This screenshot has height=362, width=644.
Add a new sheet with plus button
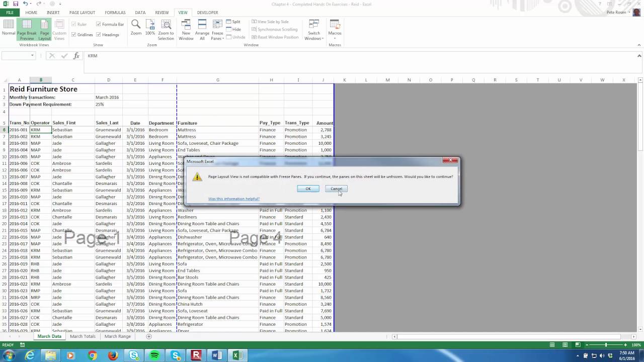(149, 336)
